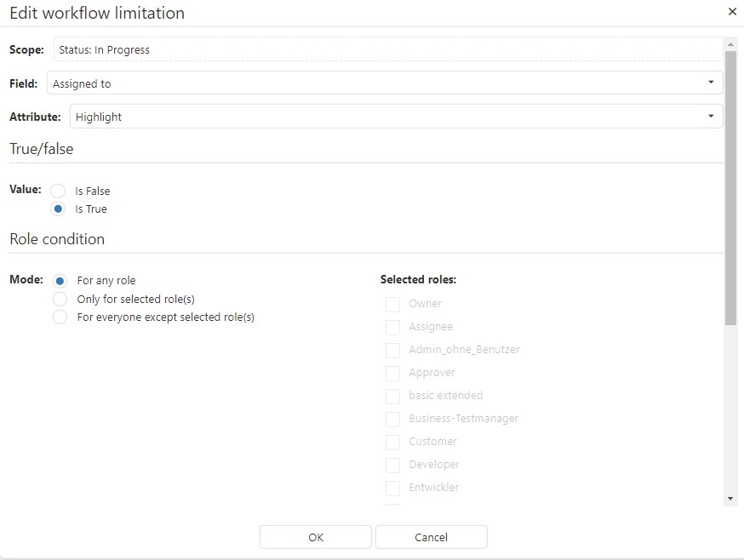This screenshot has width=744, height=560.
Task: Select the Is True radio button
Action: point(59,209)
